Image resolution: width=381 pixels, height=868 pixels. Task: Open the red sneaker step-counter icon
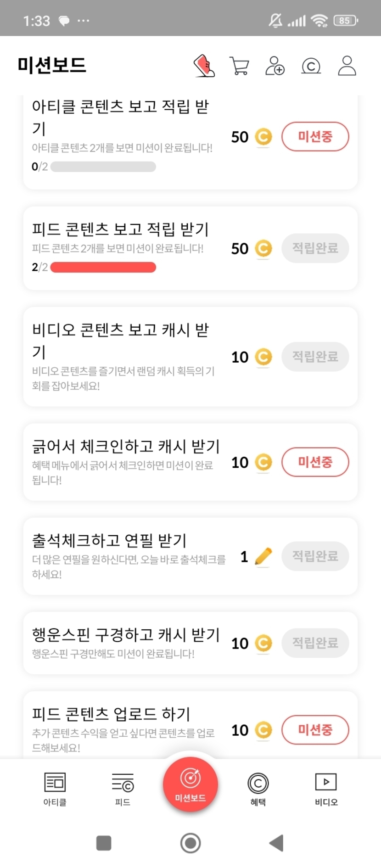[204, 66]
